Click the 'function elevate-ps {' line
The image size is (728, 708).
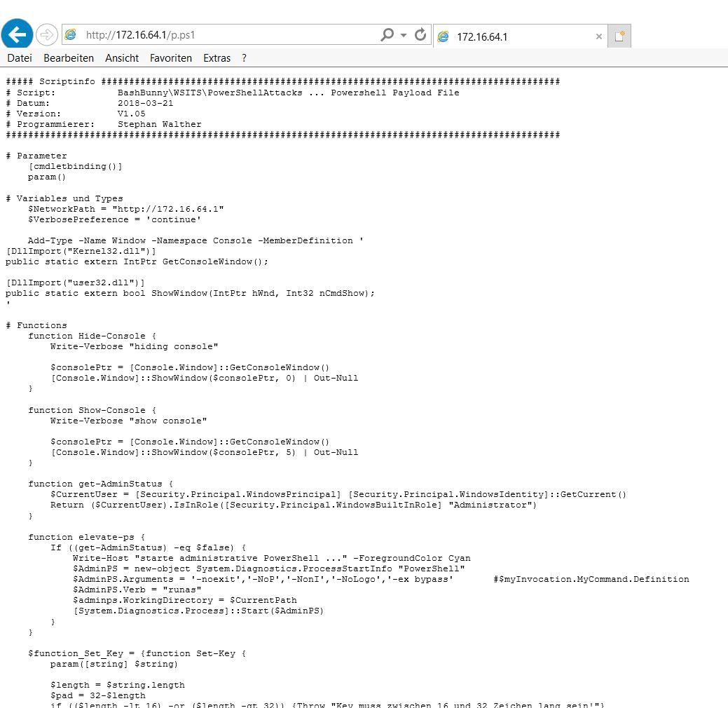click(x=86, y=537)
